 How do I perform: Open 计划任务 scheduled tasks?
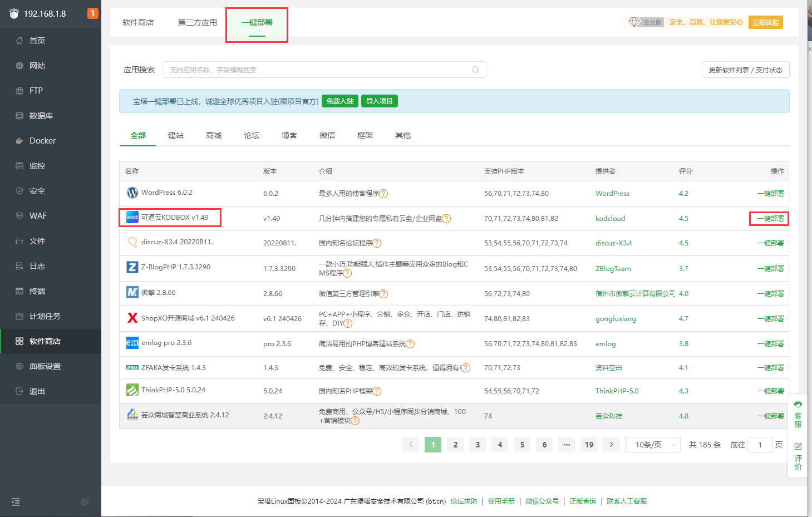(50, 316)
